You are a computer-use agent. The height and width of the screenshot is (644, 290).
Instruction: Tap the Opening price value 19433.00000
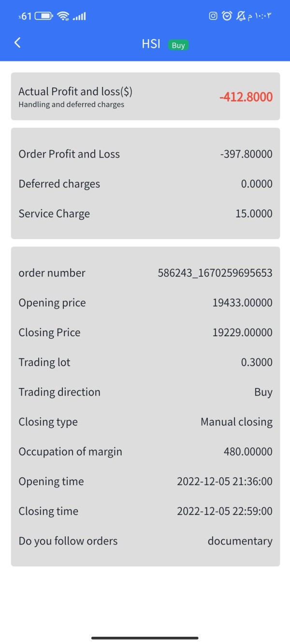click(242, 303)
